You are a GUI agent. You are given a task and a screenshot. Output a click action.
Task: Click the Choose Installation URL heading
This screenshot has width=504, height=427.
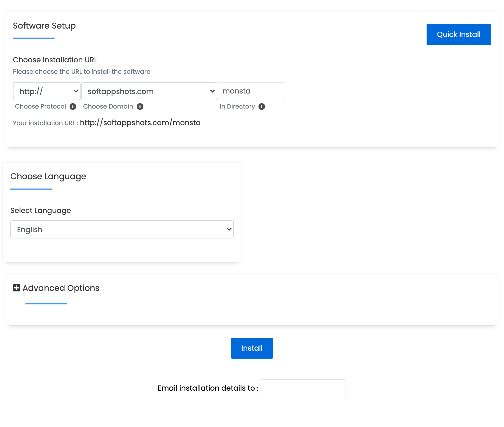click(x=55, y=60)
